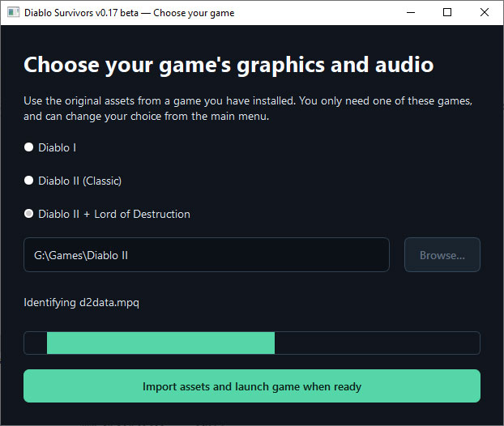Image resolution: width=504 pixels, height=426 pixels.
Task: Click the Diablo Survivors app icon in title bar
Action: pos(14,12)
